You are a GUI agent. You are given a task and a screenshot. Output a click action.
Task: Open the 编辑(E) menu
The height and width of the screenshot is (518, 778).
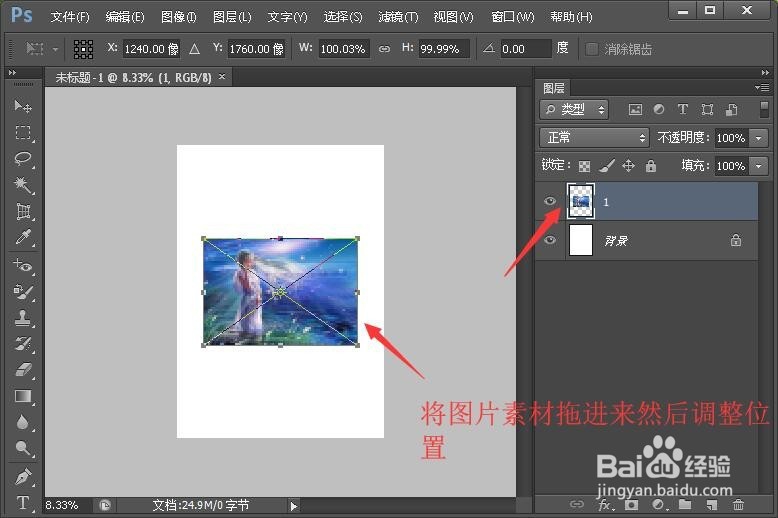pos(125,17)
